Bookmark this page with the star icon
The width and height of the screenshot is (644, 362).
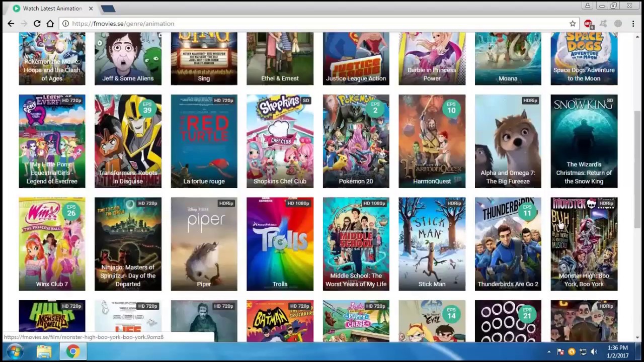[573, 24]
